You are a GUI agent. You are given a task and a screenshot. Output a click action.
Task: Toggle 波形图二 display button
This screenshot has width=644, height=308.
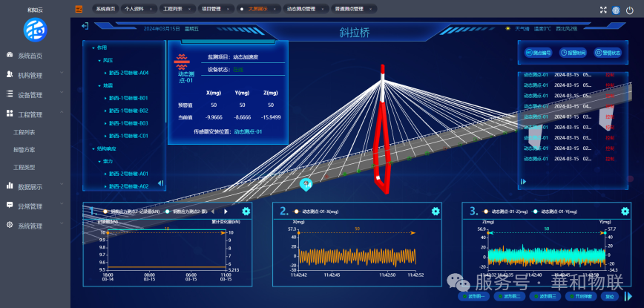[x=510, y=296]
